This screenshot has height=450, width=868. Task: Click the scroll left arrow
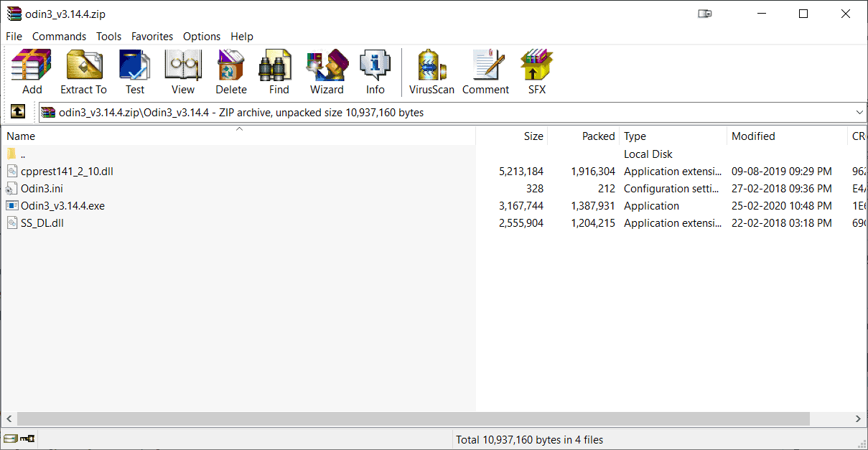click(x=9, y=418)
